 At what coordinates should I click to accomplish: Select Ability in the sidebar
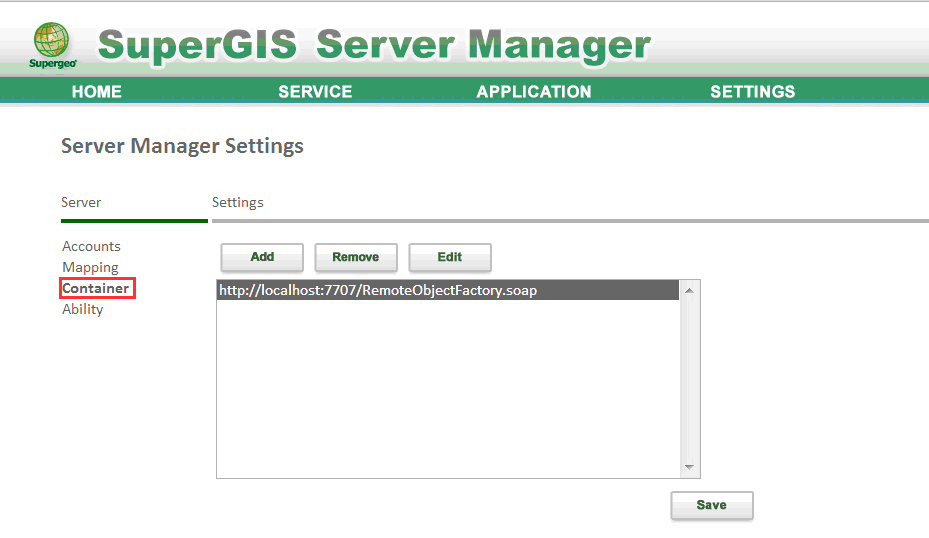(82, 309)
